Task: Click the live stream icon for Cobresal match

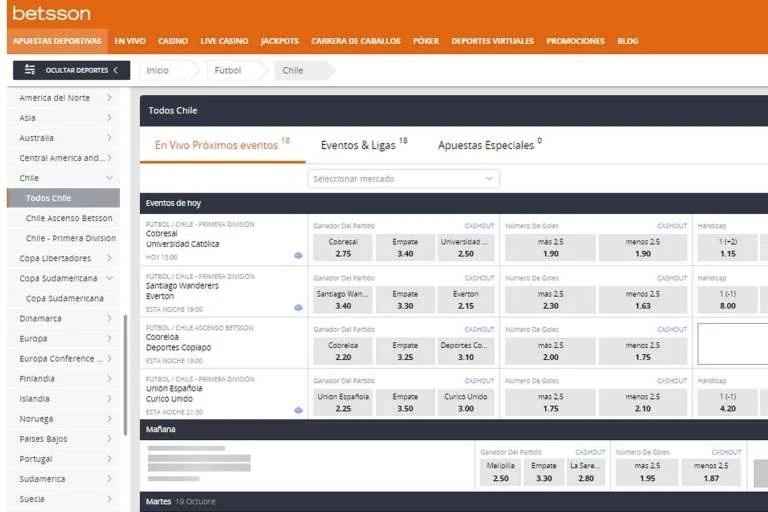Action: 298,255
